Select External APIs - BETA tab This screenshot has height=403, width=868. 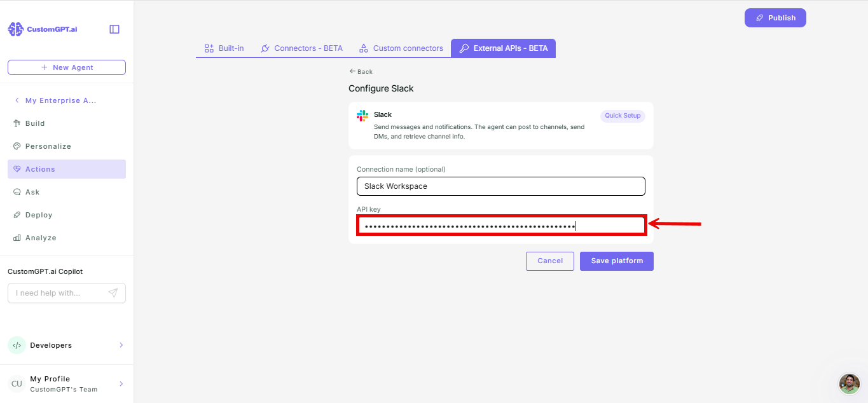coord(503,48)
